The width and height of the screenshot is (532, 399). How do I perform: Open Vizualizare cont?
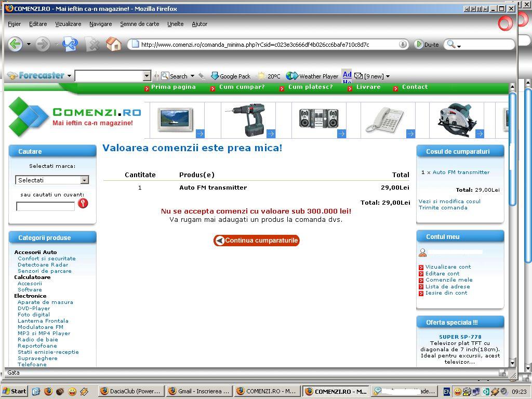448,267
